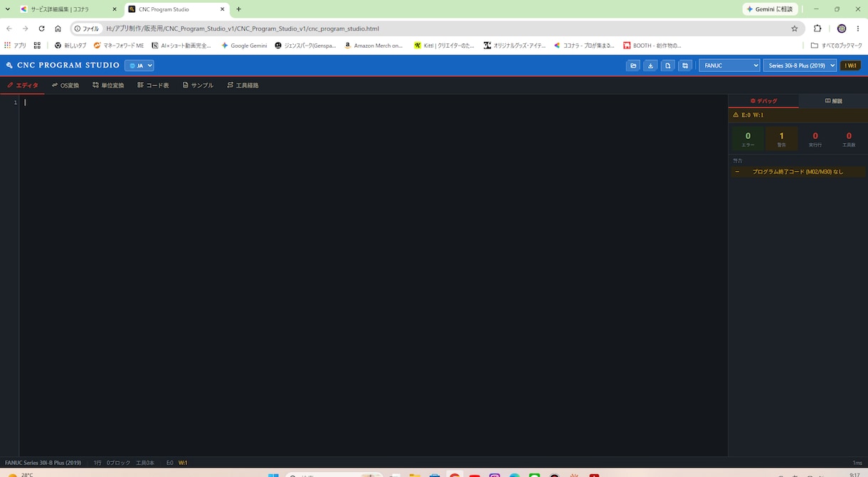Click the wrench logo beside CNC PROGRAM STUDIO
This screenshot has height=477, width=868.
tap(9, 65)
